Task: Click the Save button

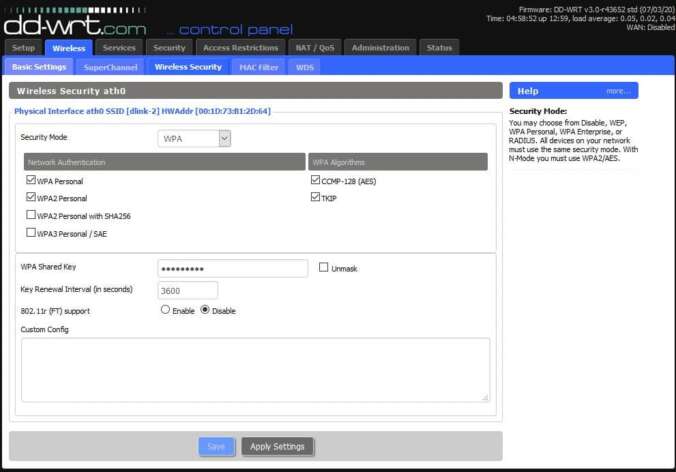Action: point(216,446)
